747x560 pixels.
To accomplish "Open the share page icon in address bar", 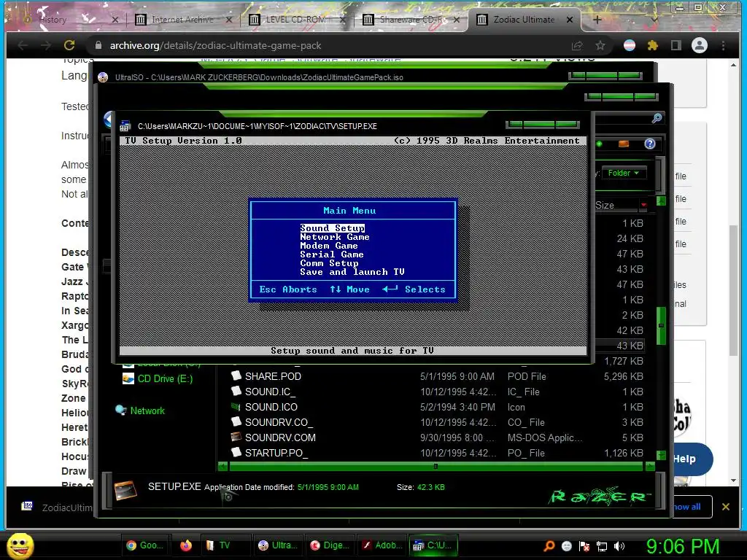I will [577, 46].
